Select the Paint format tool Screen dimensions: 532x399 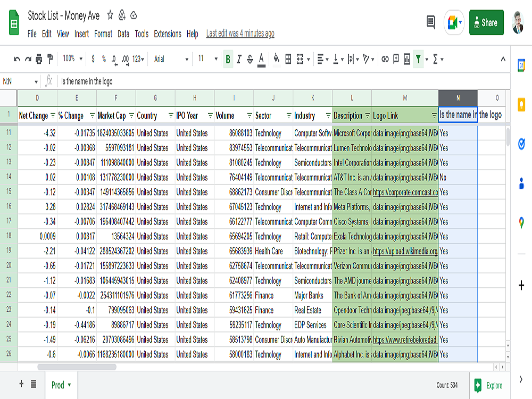coord(50,60)
